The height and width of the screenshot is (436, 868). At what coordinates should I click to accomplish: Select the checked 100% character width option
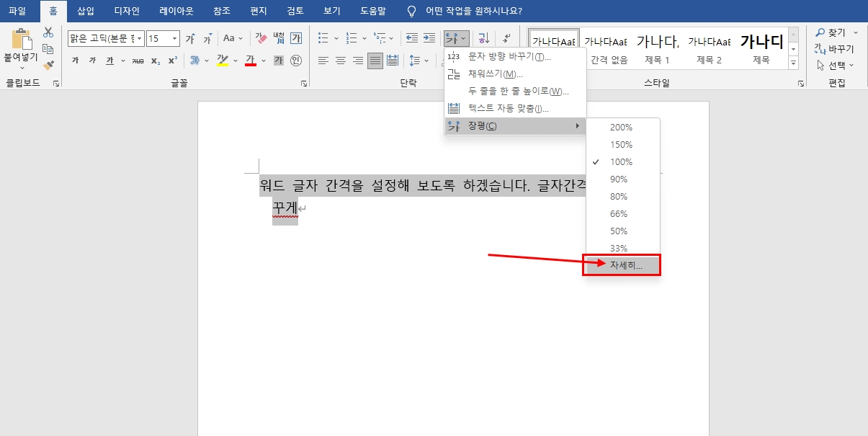(x=622, y=161)
